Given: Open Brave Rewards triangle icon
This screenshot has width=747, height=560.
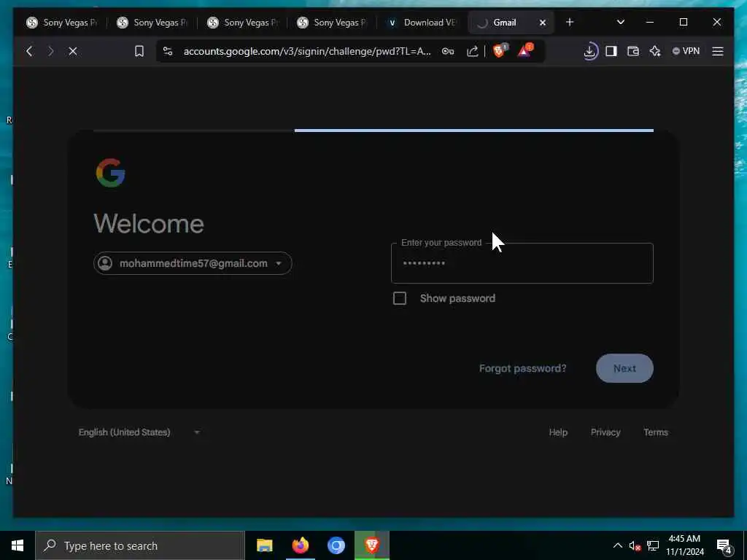Looking at the screenshot, I should [525, 50].
